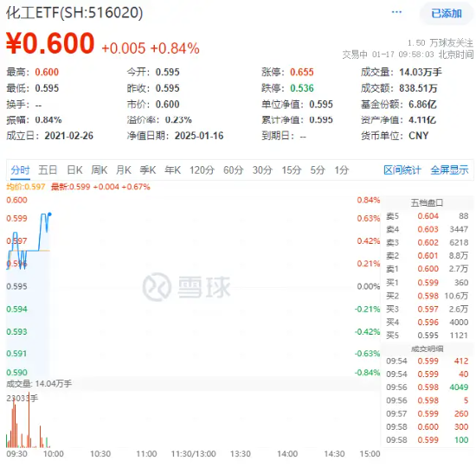
Task: Click the 成交量 value 14.03万手
Action: coord(421,73)
